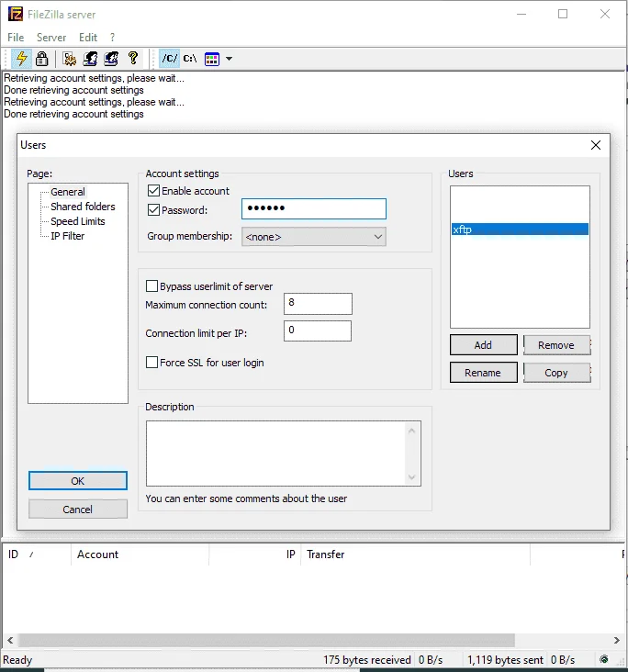This screenshot has height=672, width=628.
Task: Click the Cancel button
Action: coord(78,510)
